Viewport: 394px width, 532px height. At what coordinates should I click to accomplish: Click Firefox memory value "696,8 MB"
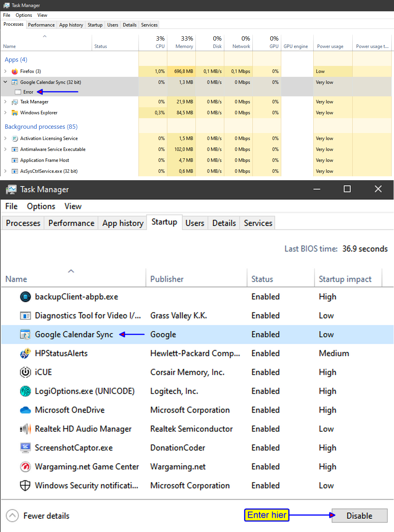[184, 71]
